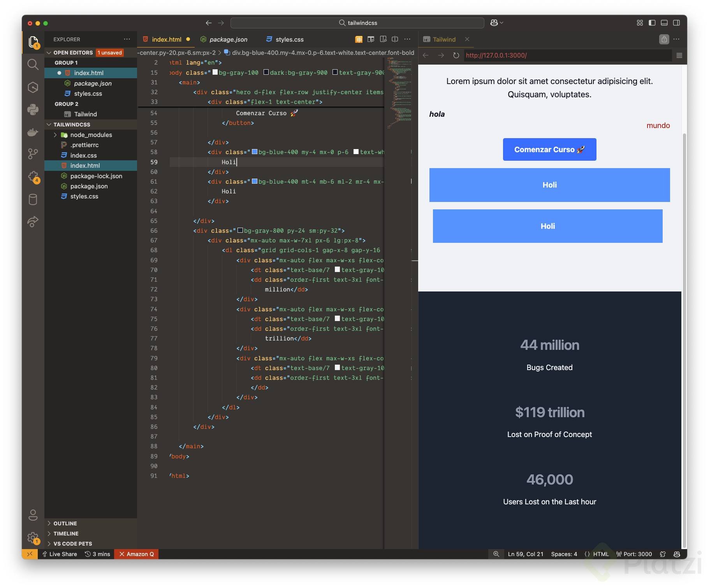Toggle the lock icon on the Tailwind preview
This screenshot has width=709, height=588.
[x=664, y=39]
